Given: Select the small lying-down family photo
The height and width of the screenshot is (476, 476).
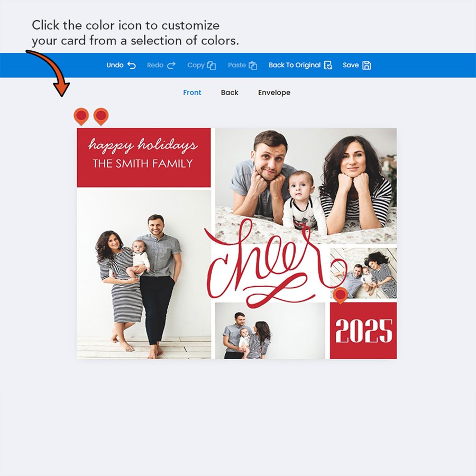Looking at the screenshot, I should click(363, 273).
